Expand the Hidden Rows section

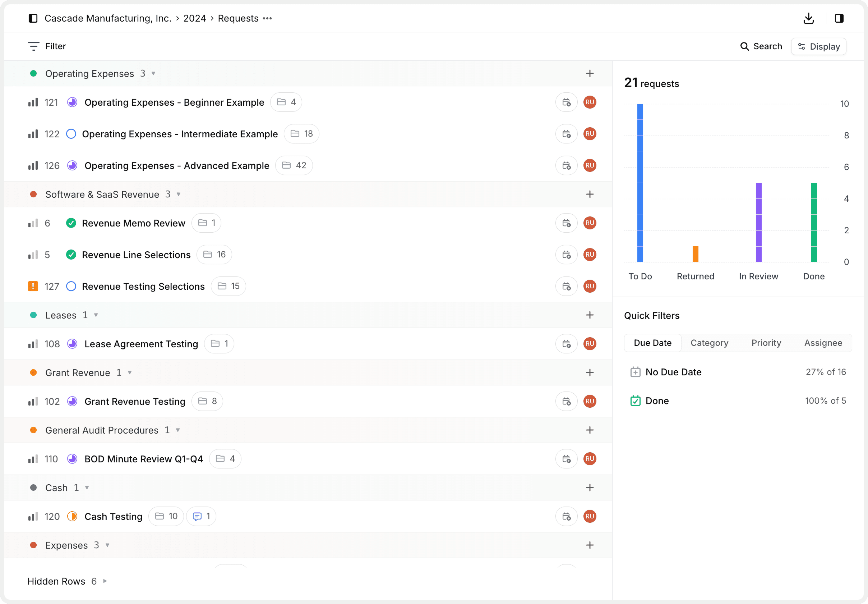(x=105, y=581)
